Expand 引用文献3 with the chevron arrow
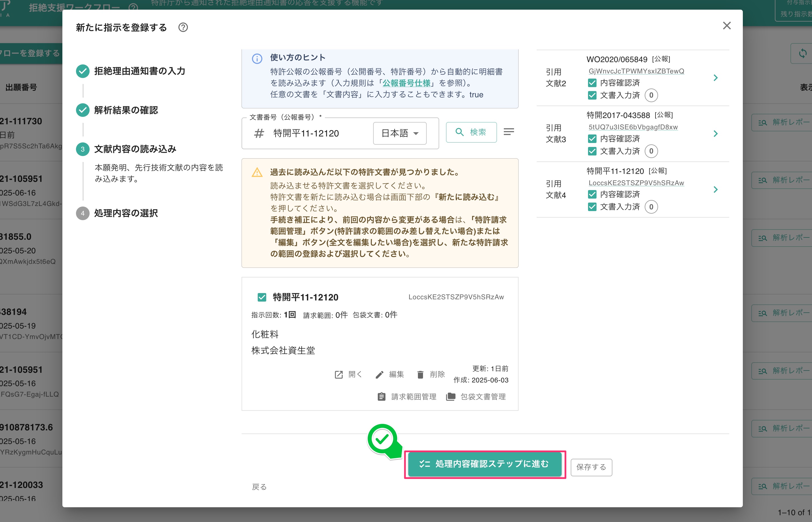This screenshot has width=812, height=522. pos(715,134)
